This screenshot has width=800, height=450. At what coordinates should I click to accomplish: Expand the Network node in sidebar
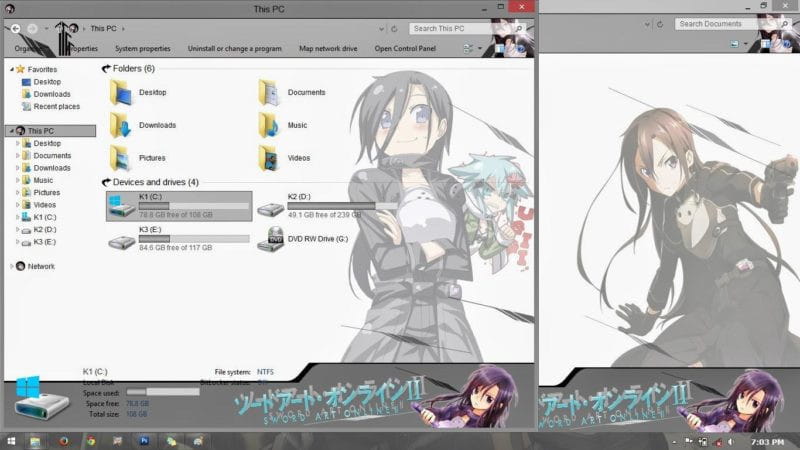point(11,266)
